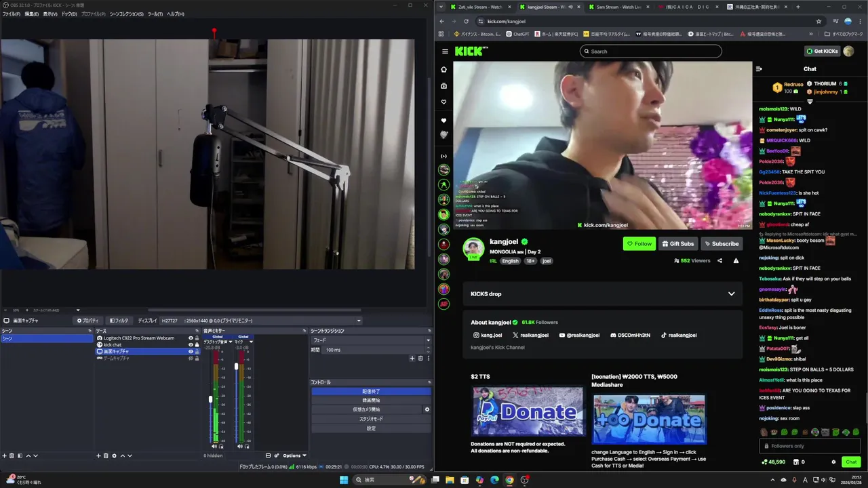Open chat settings gear icon
Image resolution: width=868 pixels, height=488 pixels.
(833, 462)
